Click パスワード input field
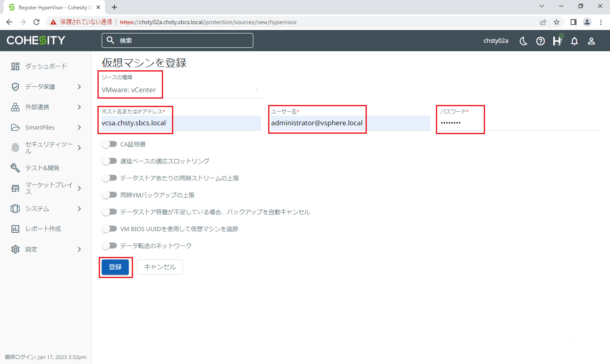610x364 pixels. pos(520,123)
